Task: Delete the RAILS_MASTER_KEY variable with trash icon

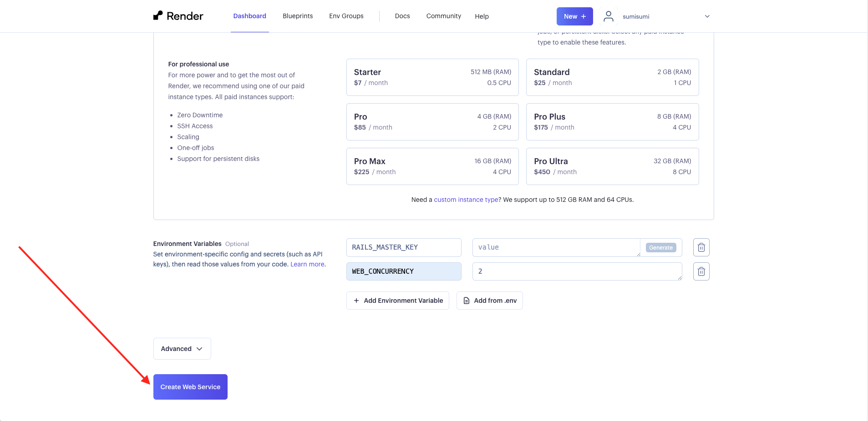Action: tap(701, 247)
